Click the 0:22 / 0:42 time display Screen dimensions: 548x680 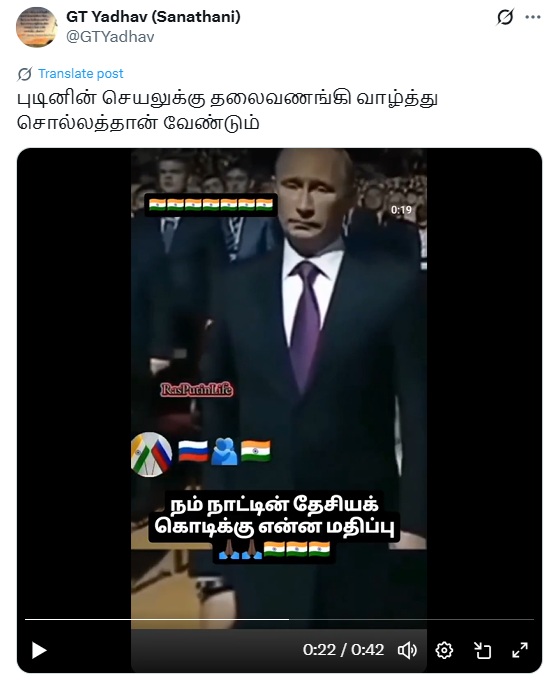point(343,650)
